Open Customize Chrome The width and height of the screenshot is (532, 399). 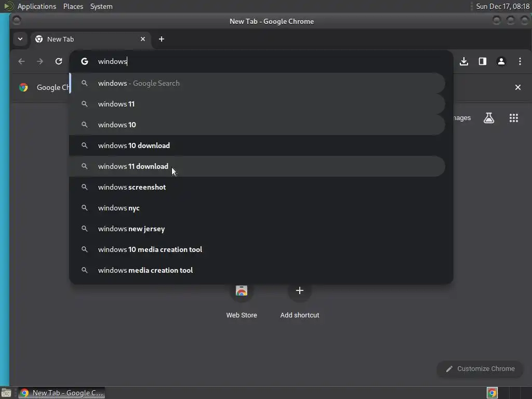click(480, 369)
